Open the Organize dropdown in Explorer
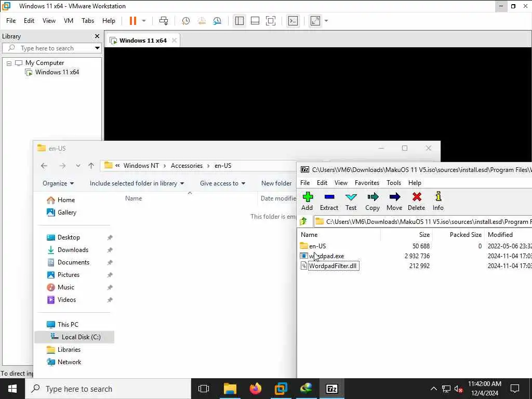 [x=58, y=183]
